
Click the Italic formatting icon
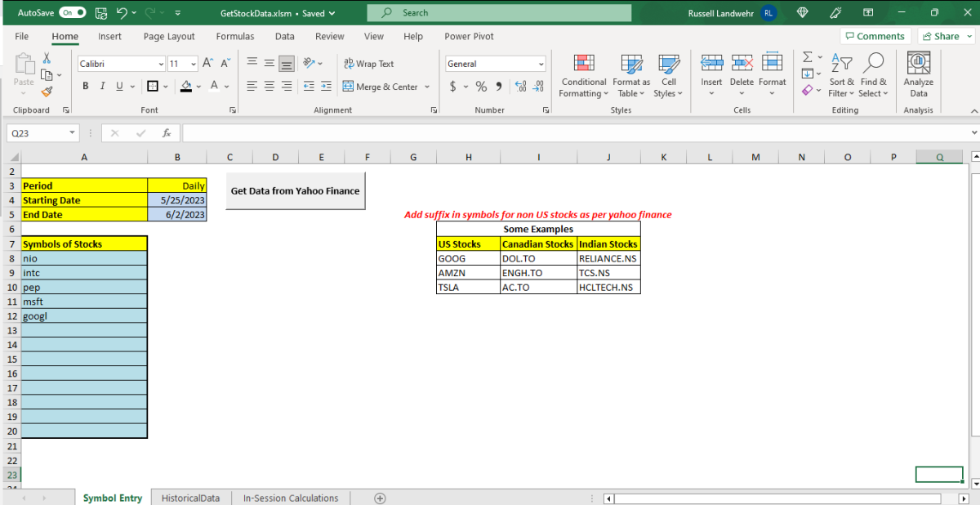tap(102, 87)
